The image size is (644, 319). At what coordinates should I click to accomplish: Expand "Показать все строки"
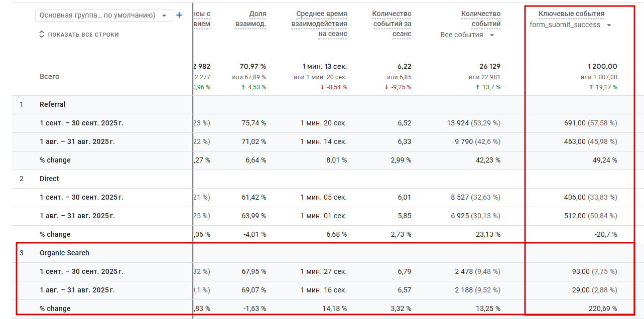point(78,35)
